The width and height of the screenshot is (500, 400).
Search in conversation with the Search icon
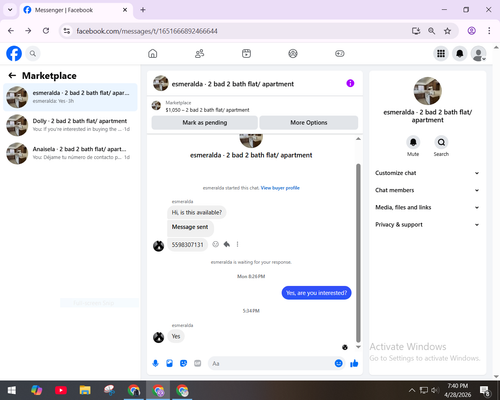click(441, 142)
